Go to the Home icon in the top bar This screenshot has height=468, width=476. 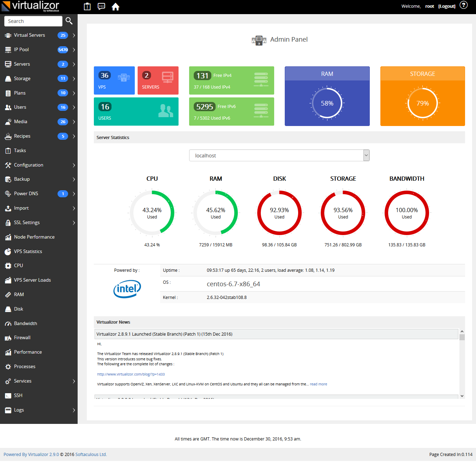pyautogui.click(x=115, y=6)
